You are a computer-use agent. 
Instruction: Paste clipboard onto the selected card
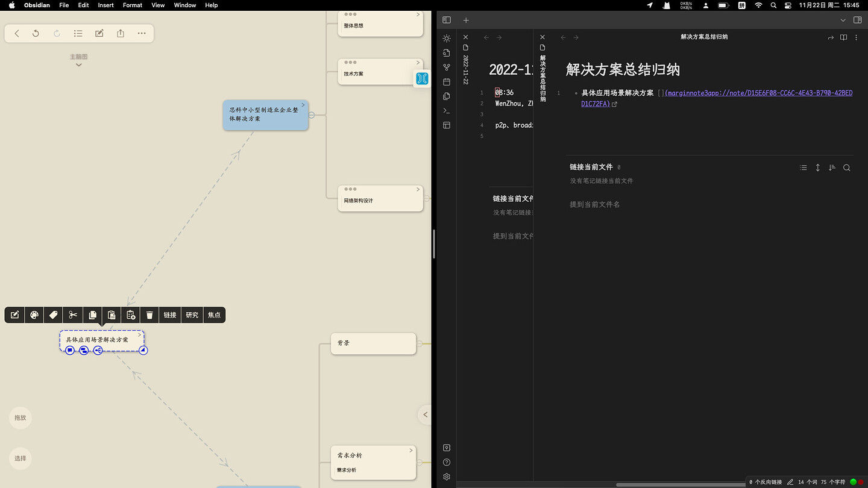(112, 315)
